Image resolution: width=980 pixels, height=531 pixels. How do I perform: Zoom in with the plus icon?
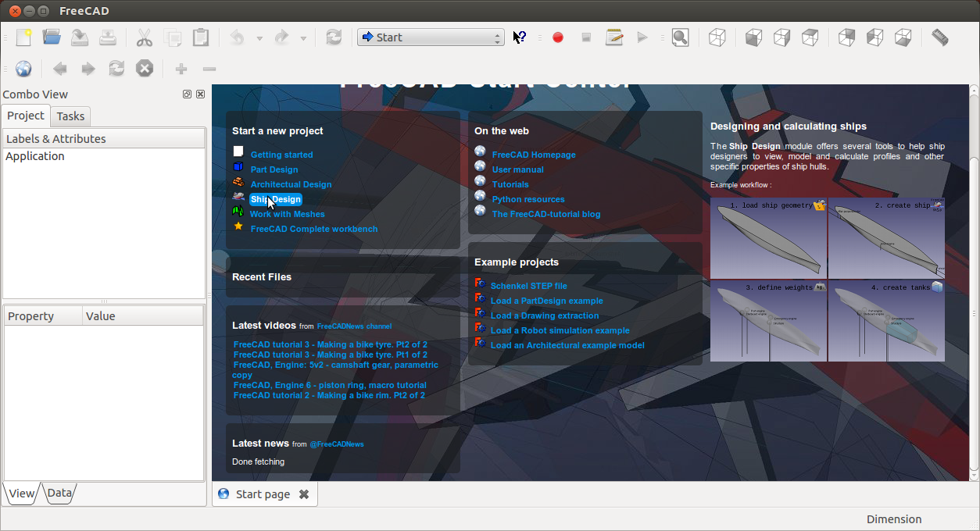pyautogui.click(x=181, y=69)
